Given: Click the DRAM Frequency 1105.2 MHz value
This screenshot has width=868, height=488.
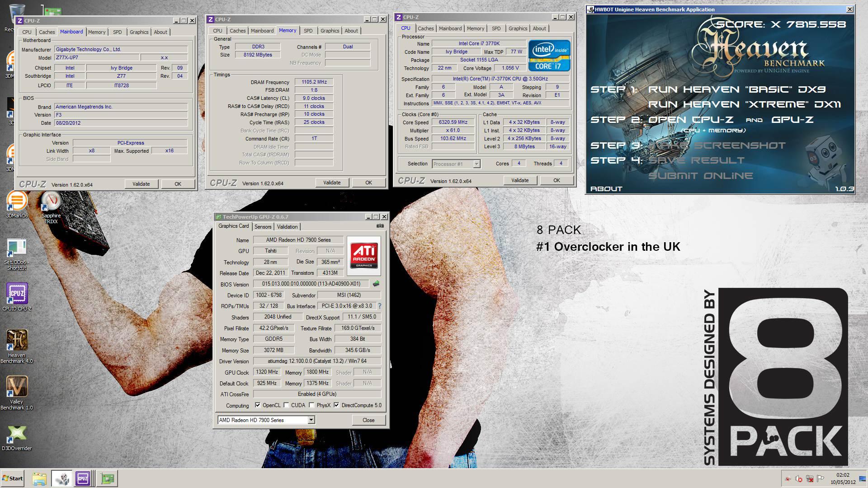Looking at the screenshot, I should pos(314,82).
